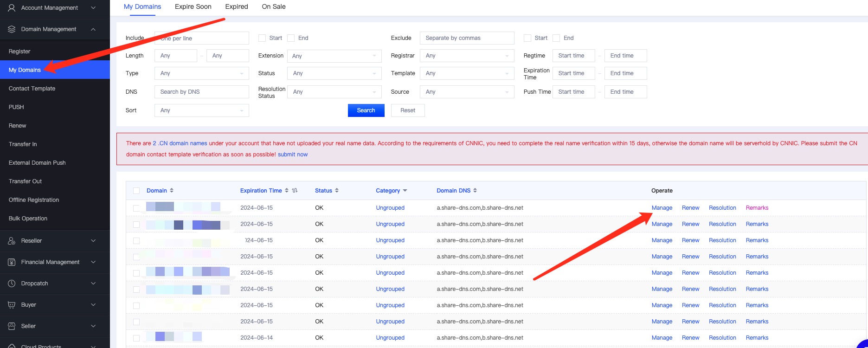This screenshot has height=348, width=868.
Task: Click Manage for the first domain row
Action: [662, 208]
